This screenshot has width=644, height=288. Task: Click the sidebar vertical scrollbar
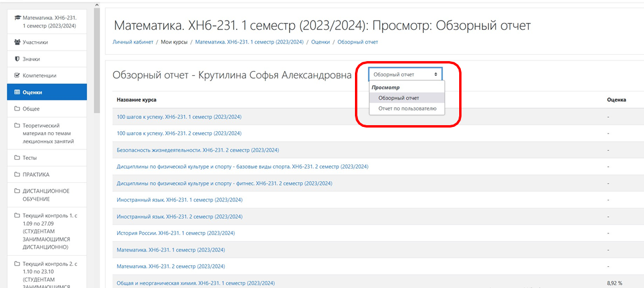pyautogui.click(x=97, y=61)
